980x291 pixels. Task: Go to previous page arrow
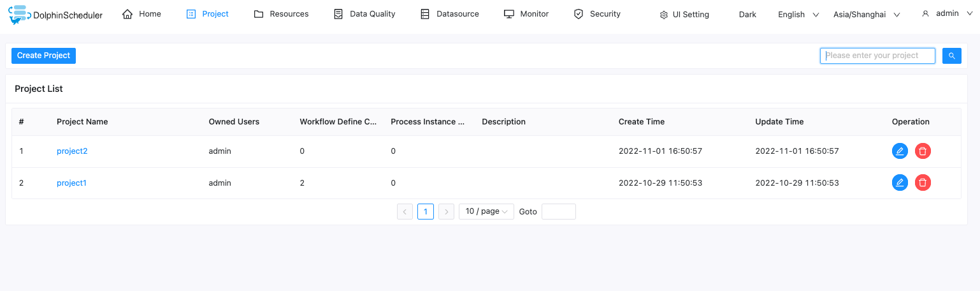[405, 211]
